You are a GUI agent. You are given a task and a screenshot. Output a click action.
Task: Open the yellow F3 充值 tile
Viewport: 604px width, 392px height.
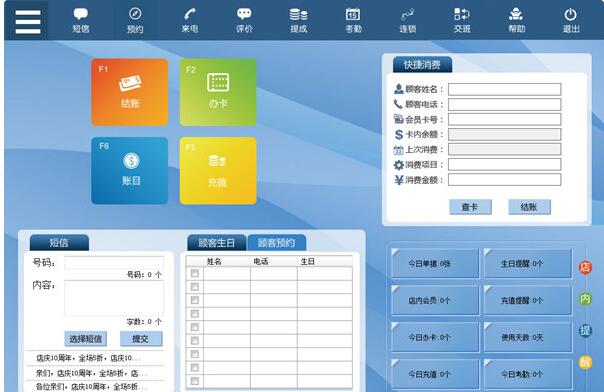[x=218, y=171]
